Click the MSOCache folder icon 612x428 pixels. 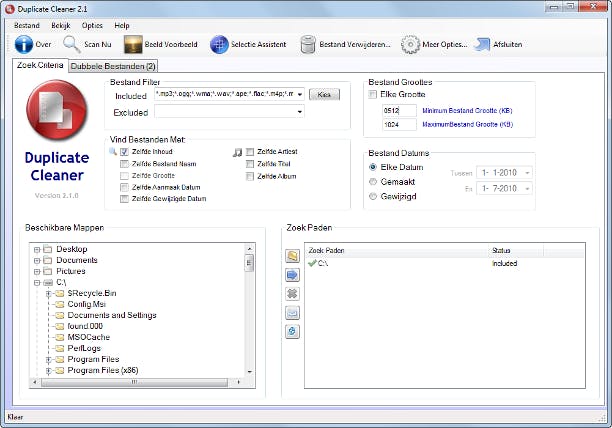point(59,337)
